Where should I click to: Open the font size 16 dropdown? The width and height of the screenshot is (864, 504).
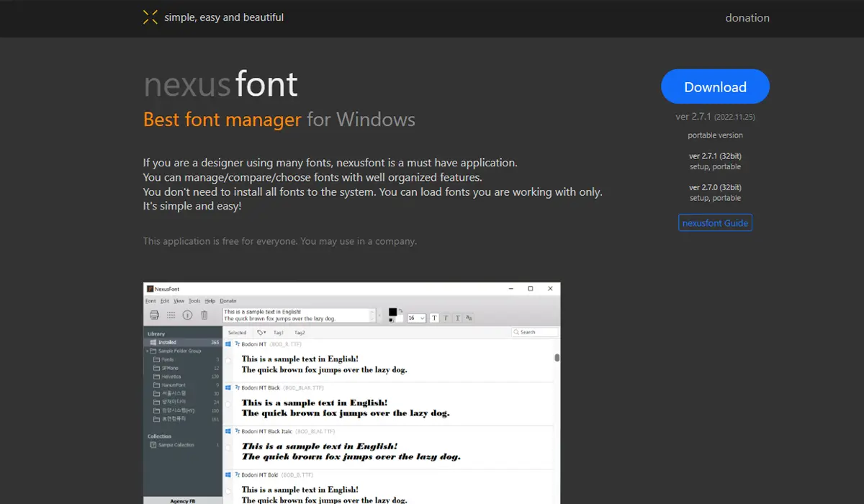click(417, 318)
